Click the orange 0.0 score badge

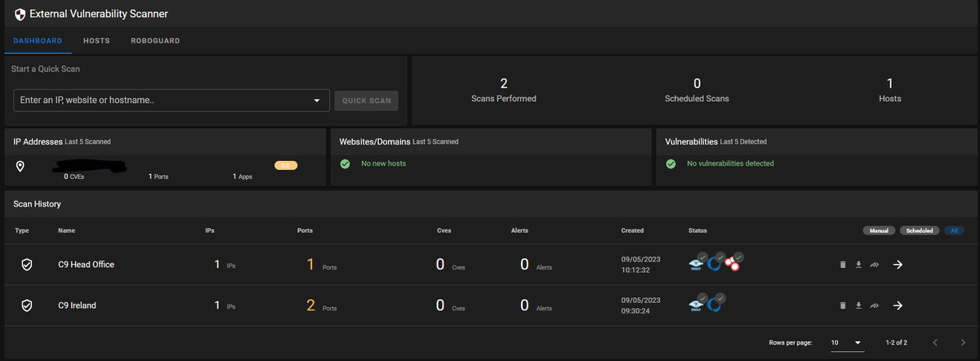(285, 165)
